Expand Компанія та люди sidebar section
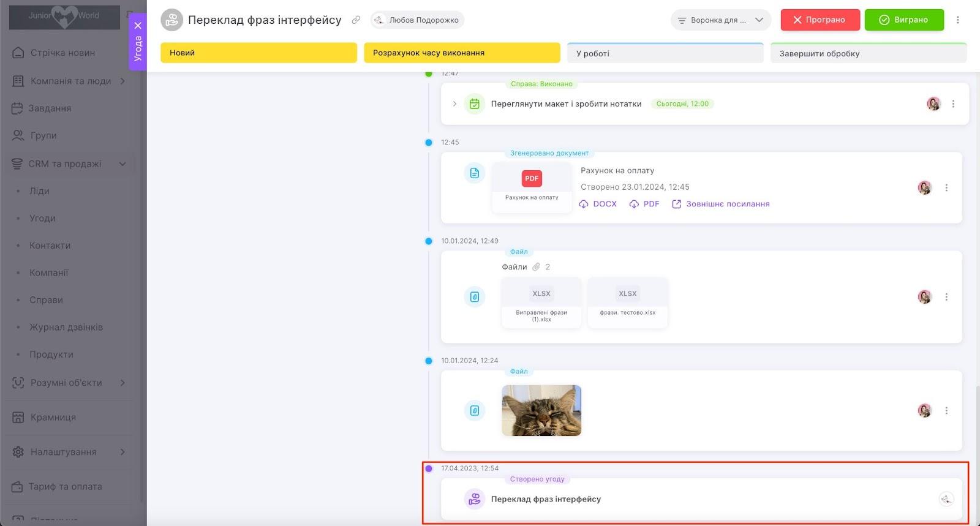980x526 pixels. tap(123, 81)
